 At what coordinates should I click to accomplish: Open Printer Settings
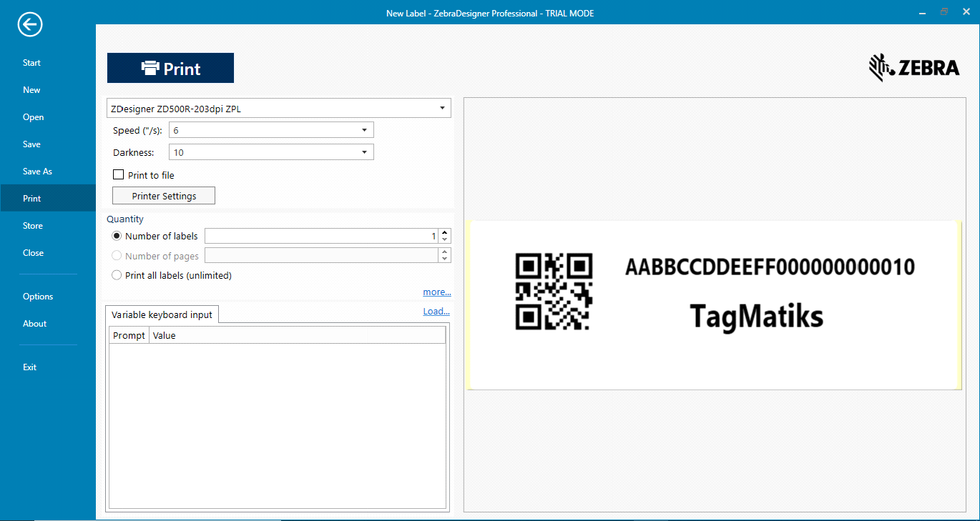tap(164, 196)
